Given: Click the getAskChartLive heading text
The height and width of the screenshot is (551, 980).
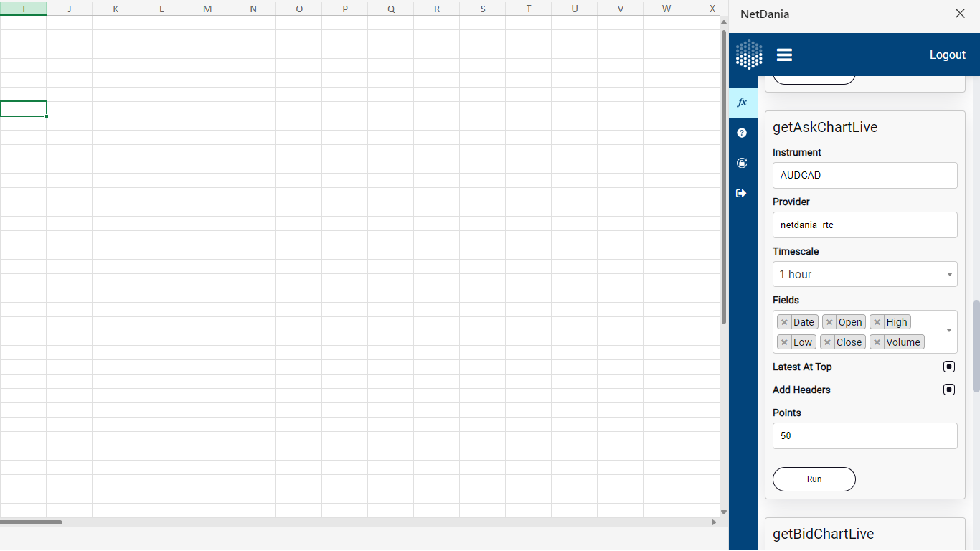Looking at the screenshot, I should 825,127.
